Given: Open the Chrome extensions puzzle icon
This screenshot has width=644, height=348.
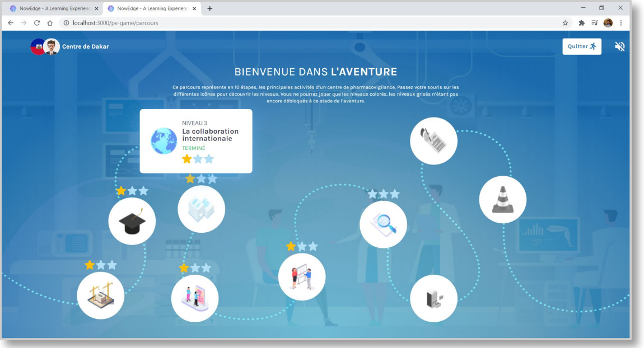Looking at the screenshot, I should click(581, 23).
